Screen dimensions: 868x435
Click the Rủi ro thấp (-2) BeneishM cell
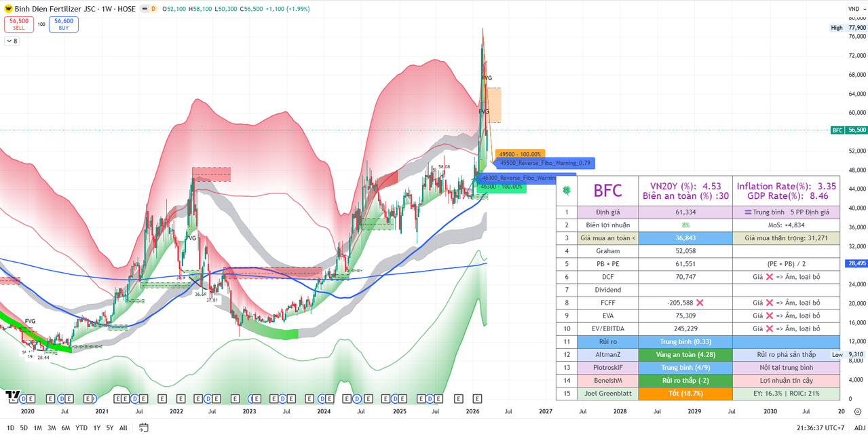[x=685, y=380]
